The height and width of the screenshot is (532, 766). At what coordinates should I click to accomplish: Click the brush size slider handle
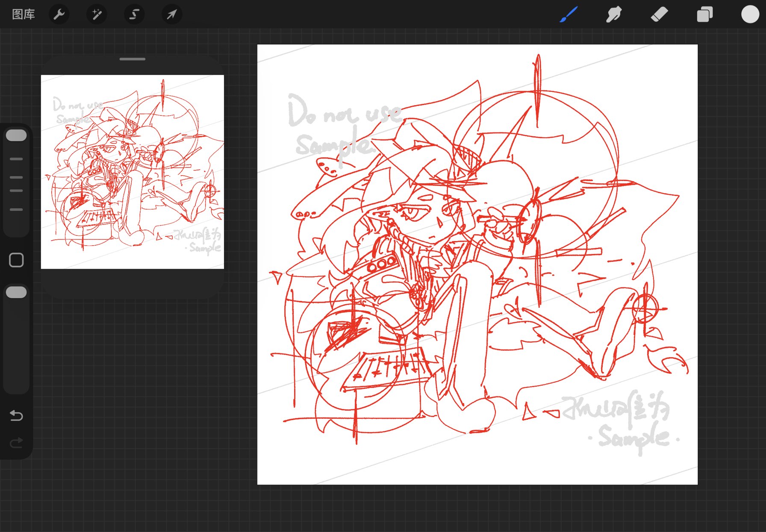tap(16, 135)
